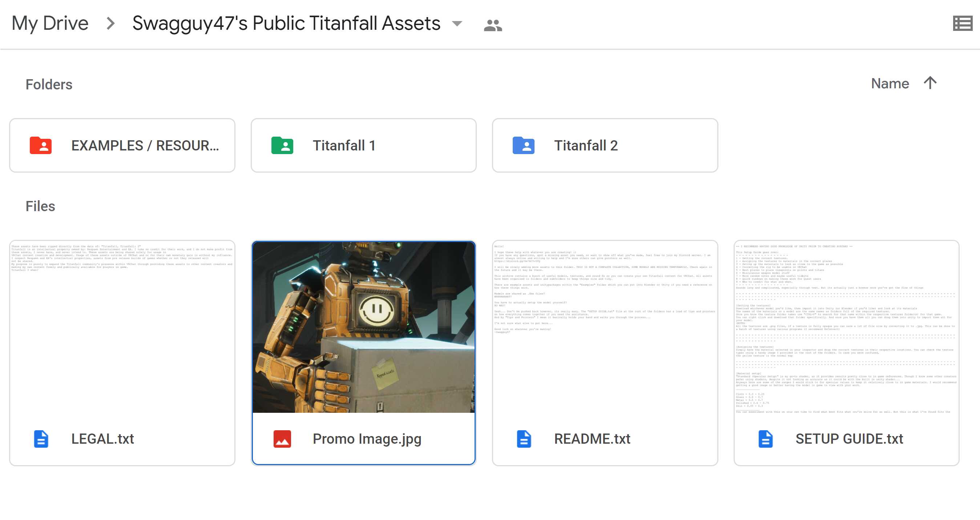
Task: Click the red image icon for Promo Image.jpg
Action: pos(282,439)
